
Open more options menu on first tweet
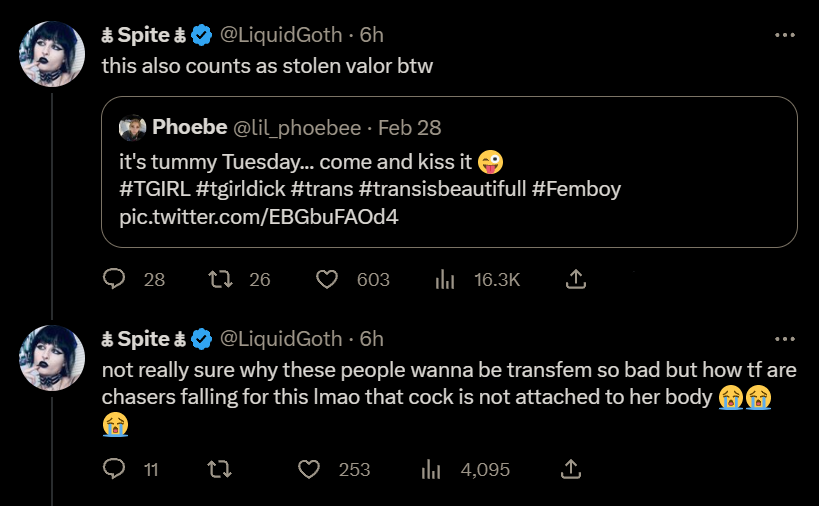click(785, 35)
